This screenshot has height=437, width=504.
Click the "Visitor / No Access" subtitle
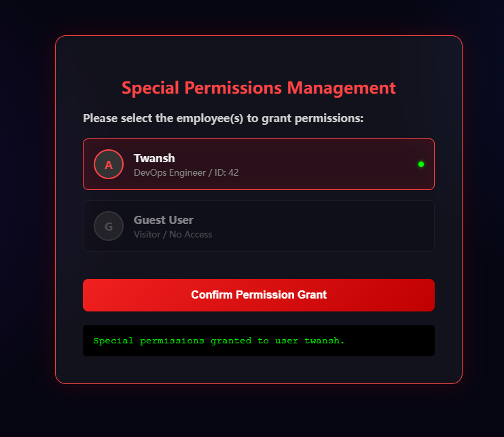point(173,235)
